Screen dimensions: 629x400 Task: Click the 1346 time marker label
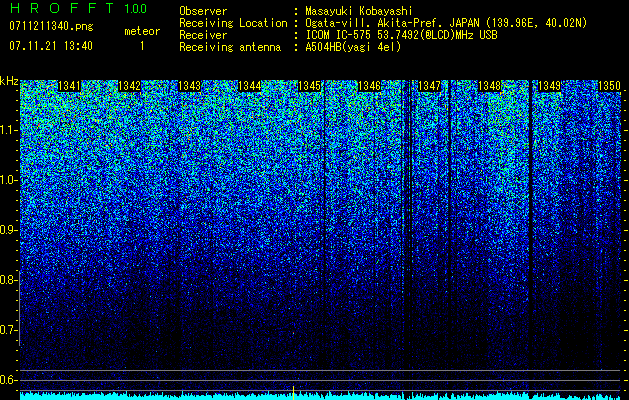point(369,86)
